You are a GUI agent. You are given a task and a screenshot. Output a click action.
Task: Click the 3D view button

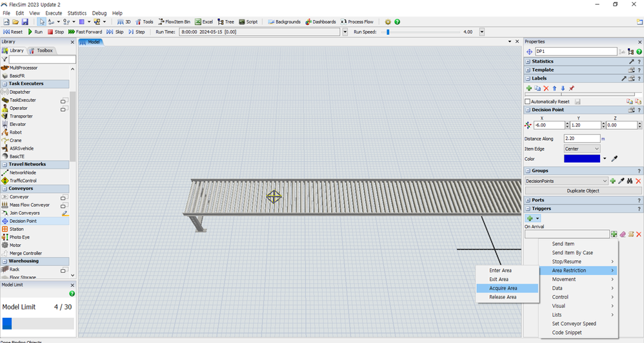[x=124, y=22]
